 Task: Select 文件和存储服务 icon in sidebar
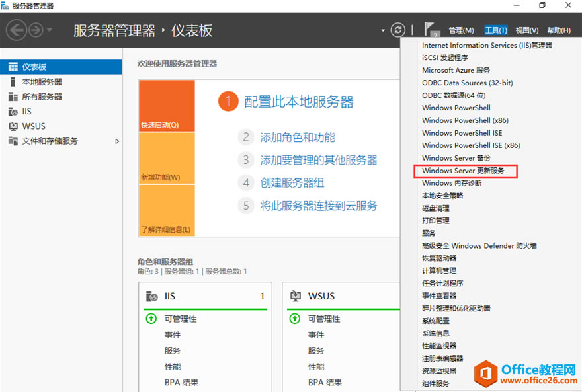(x=13, y=141)
